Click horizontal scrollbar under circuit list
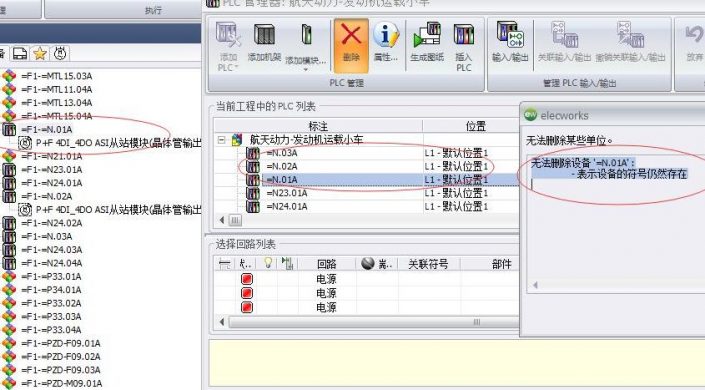 point(373,322)
